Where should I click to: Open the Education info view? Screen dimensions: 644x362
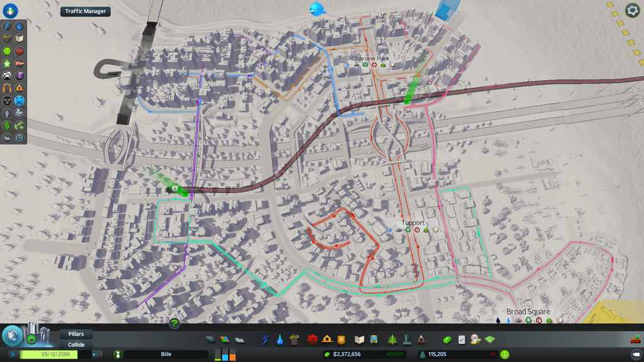coord(19,38)
